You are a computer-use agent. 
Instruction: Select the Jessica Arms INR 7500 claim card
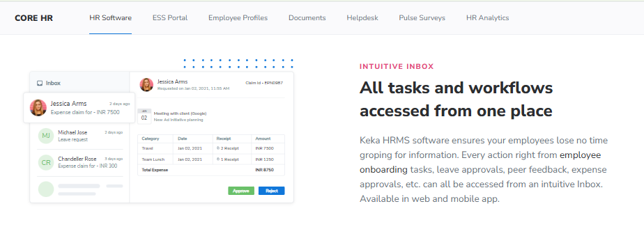point(79,107)
